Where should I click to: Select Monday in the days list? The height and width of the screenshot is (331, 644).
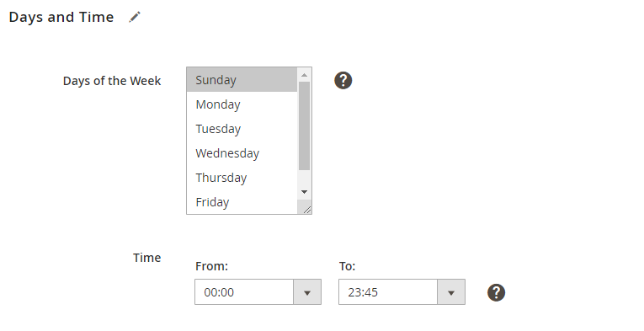coord(242,104)
